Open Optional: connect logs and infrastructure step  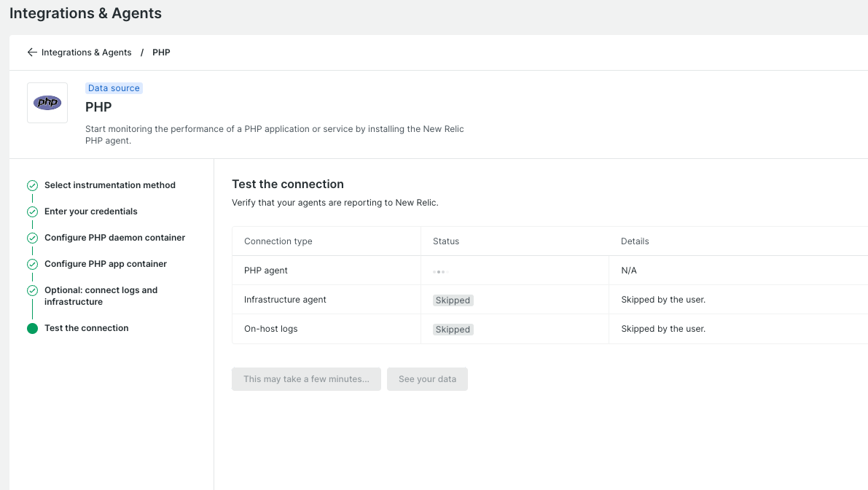click(x=101, y=295)
